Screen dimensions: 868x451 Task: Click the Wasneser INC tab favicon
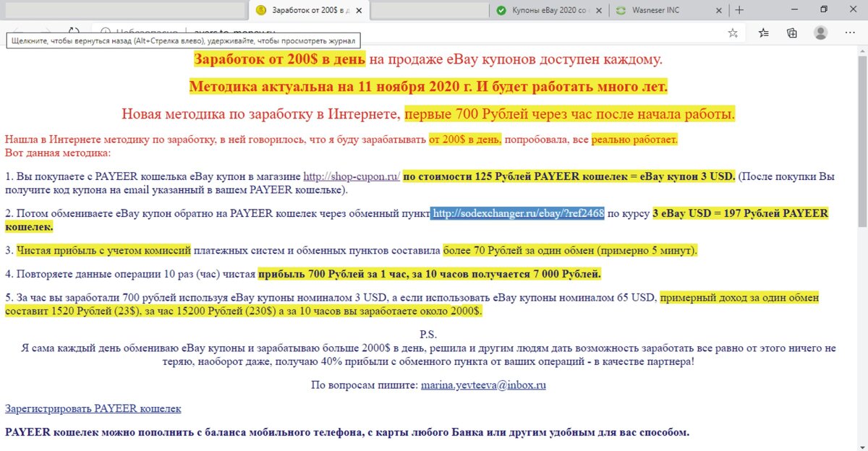[621, 10]
